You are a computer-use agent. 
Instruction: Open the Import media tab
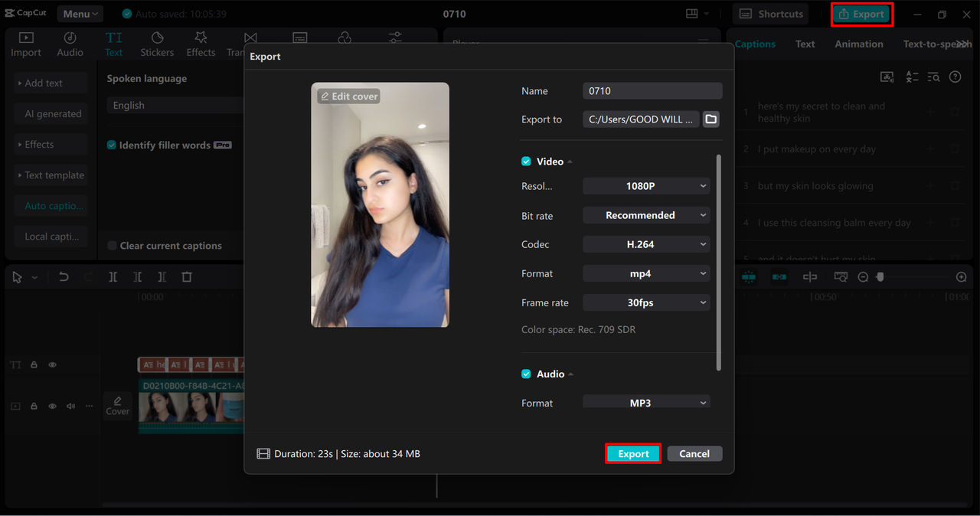pos(26,44)
